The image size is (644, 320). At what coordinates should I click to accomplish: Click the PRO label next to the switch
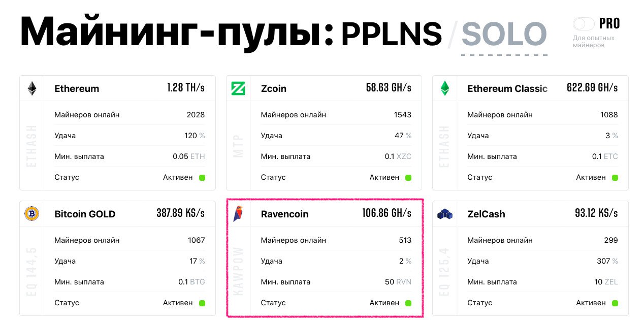609,23
